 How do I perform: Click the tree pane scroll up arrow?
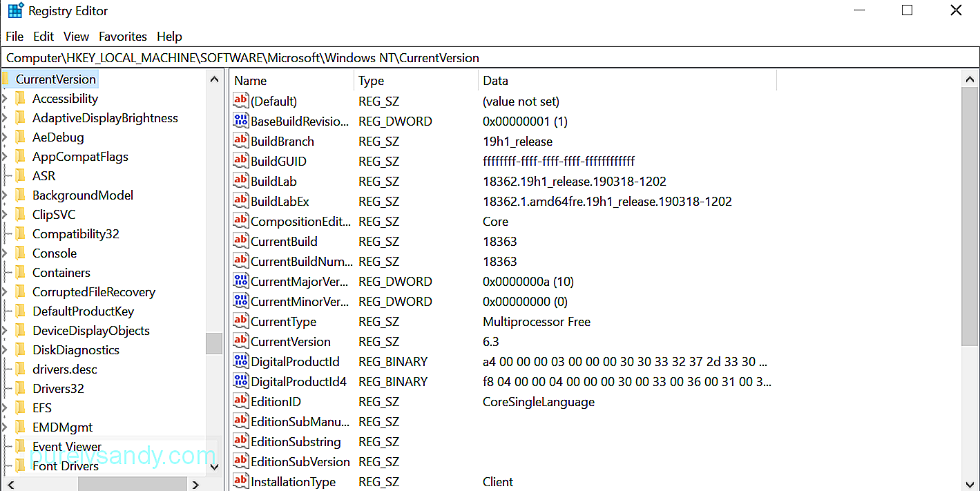click(214, 79)
